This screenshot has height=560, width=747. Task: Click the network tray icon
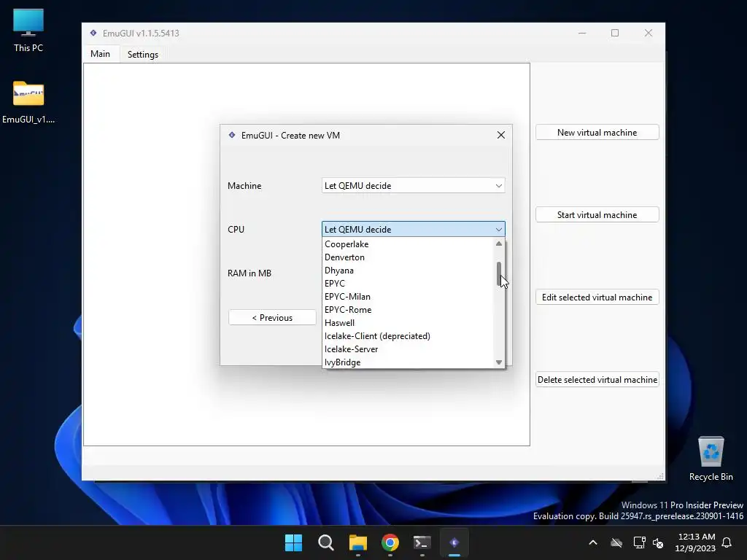639,542
